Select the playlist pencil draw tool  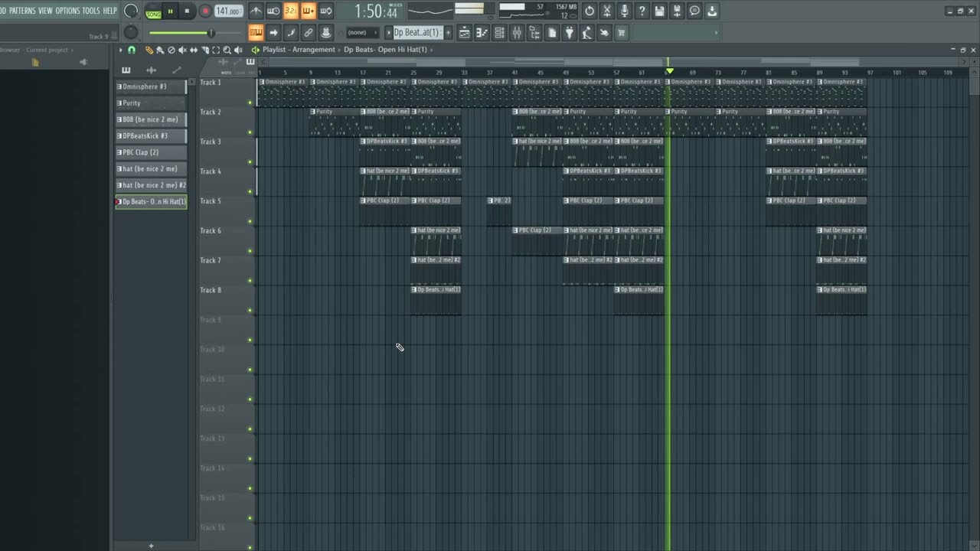[149, 50]
